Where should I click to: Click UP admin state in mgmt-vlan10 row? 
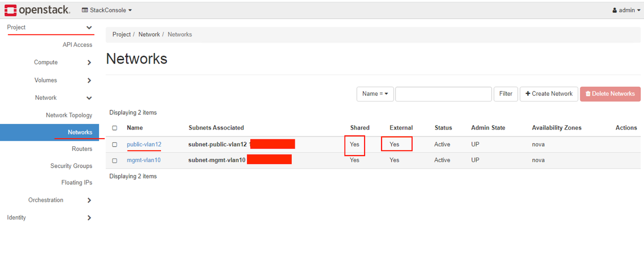[x=475, y=160]
